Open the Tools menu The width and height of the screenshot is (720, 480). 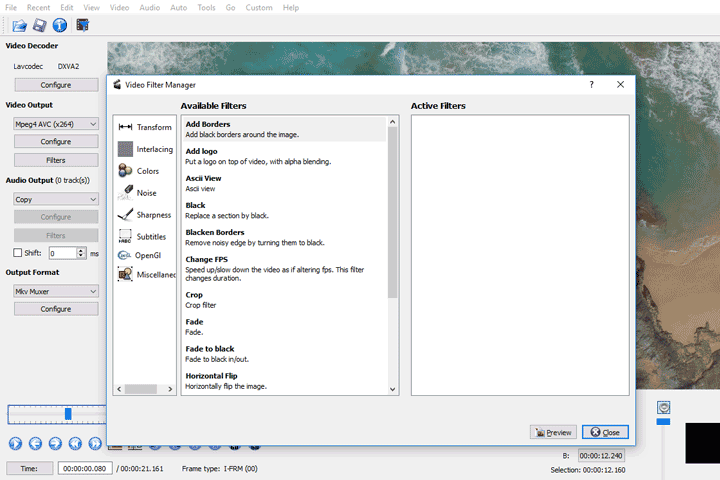[206, 7]
